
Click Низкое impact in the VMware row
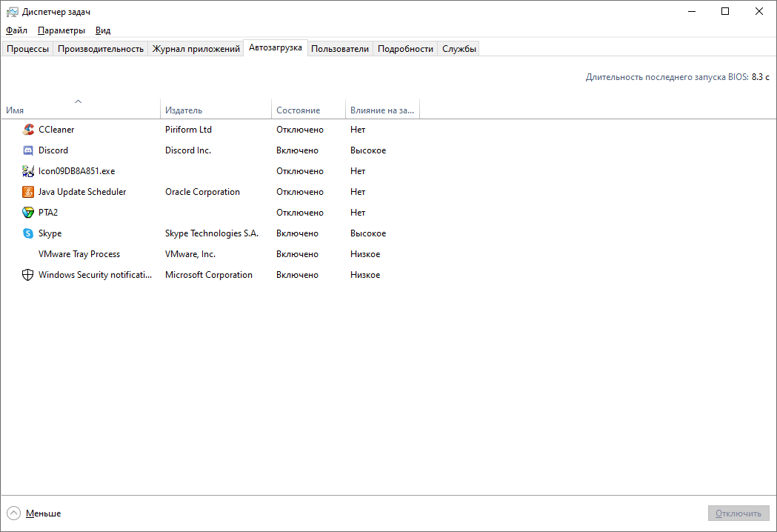click(x=365, y=254)
